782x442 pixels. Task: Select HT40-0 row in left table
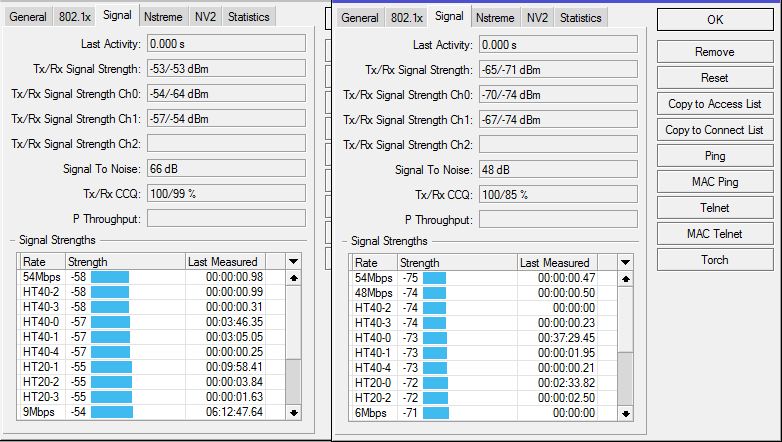152,322
